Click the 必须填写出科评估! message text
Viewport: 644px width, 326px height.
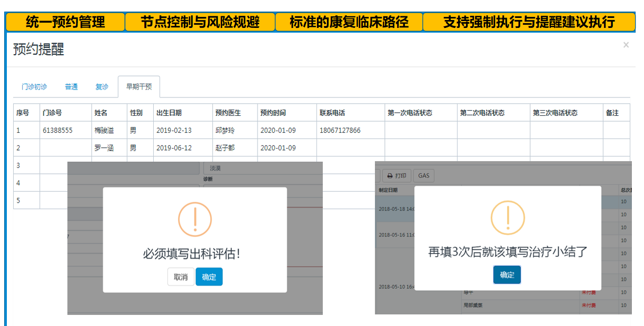pos(192,254)
